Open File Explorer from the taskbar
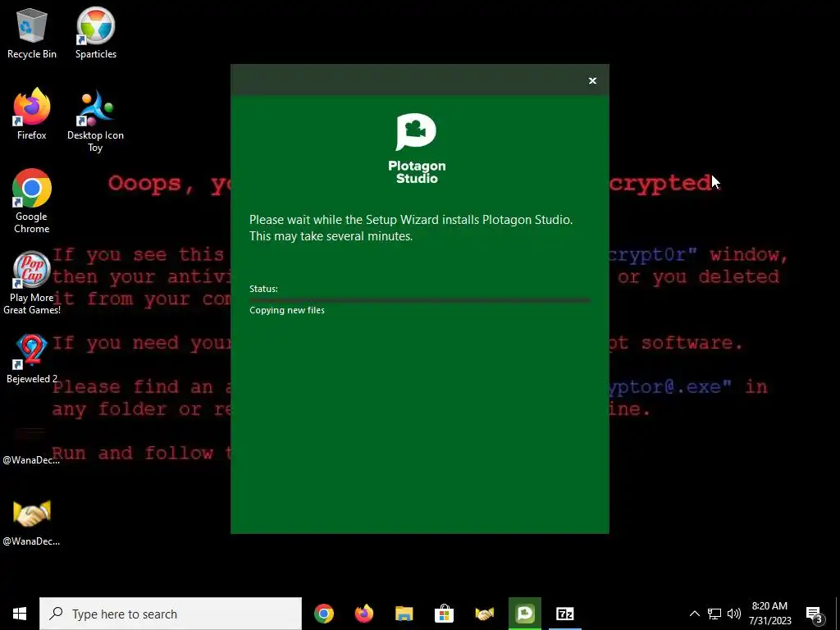The image size is (840, 630). point(404,614)
